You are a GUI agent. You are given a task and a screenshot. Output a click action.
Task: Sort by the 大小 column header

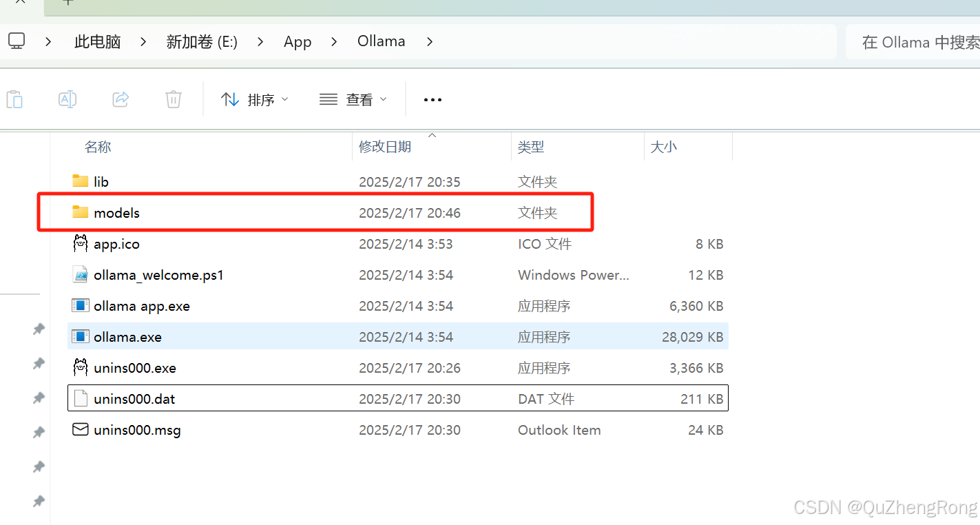click(664, 147)
